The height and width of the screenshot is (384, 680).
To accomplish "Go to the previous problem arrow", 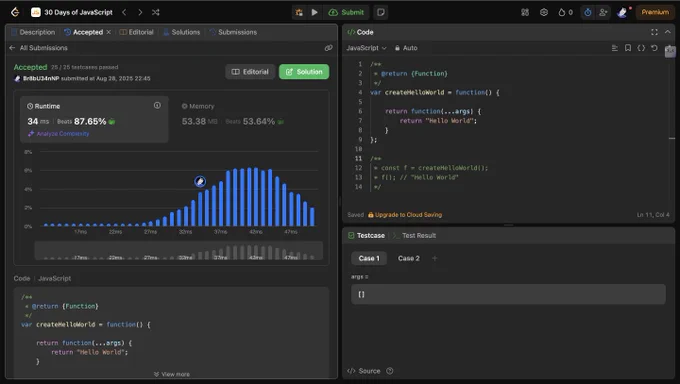I will click(x=124, y=12).
